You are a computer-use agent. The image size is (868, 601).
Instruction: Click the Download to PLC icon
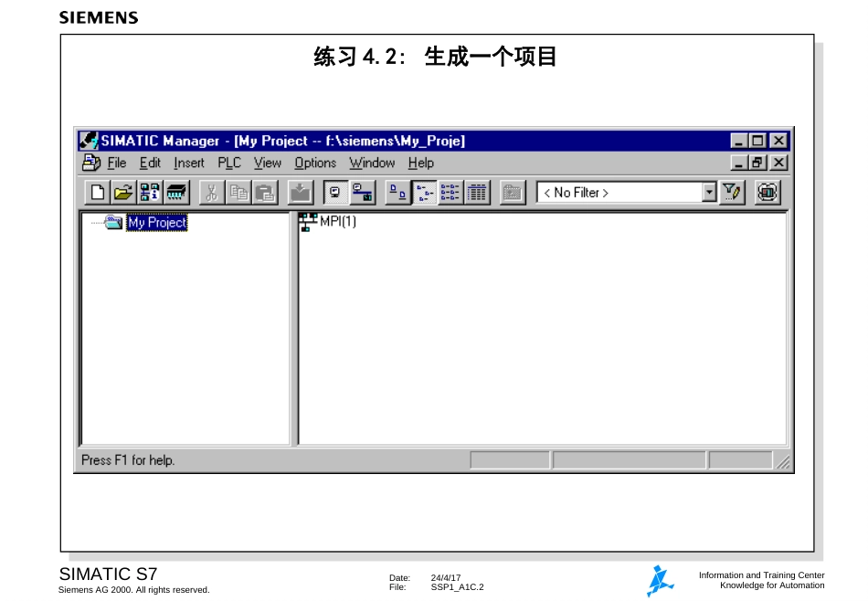301,193
